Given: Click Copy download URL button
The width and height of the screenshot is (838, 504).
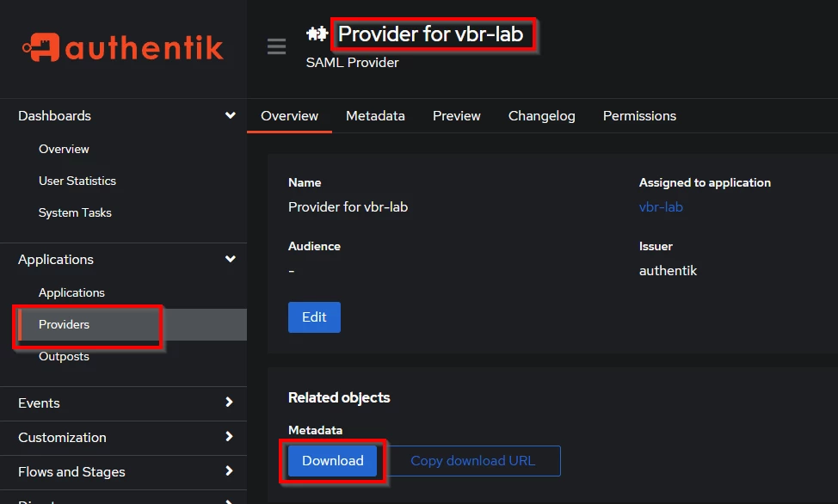Looking at the screenshot, I should pos(472,461).
